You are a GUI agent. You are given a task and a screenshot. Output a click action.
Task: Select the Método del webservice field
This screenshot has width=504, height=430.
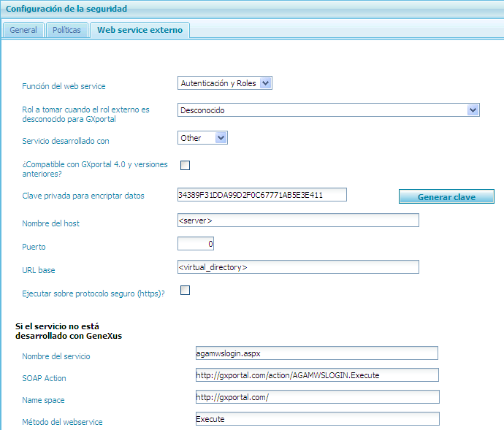point(316,418)
